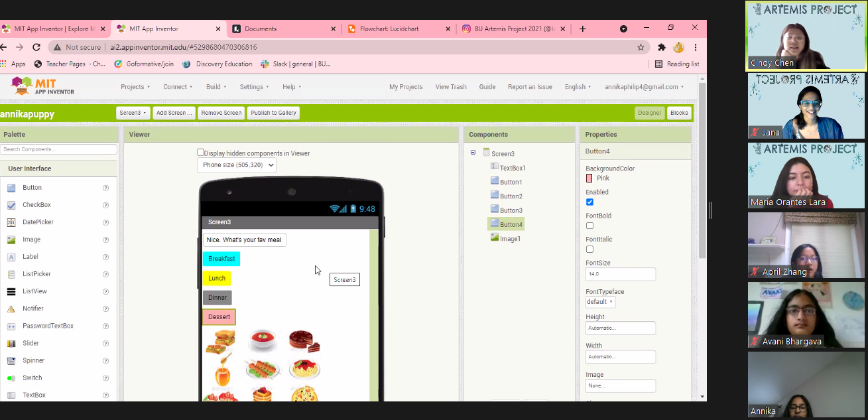Screen dimensions: 868x420
Task: Open the Phone size dropdown
Action: pos(237,165)
